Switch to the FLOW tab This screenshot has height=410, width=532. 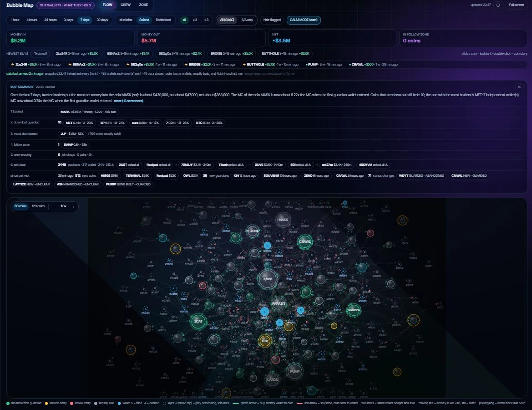point(107,5)
